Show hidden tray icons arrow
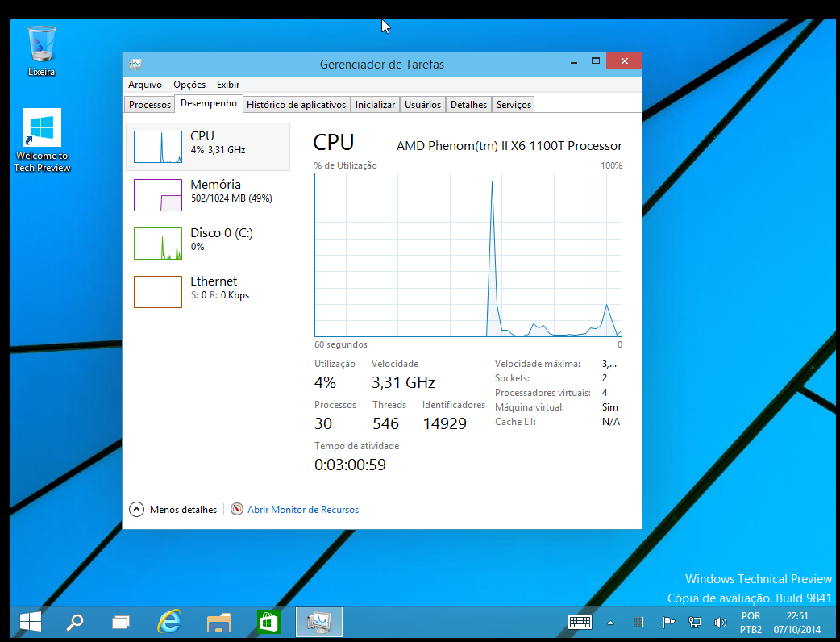This screenshot has height=642, width=840. click(x=610, y=623)
